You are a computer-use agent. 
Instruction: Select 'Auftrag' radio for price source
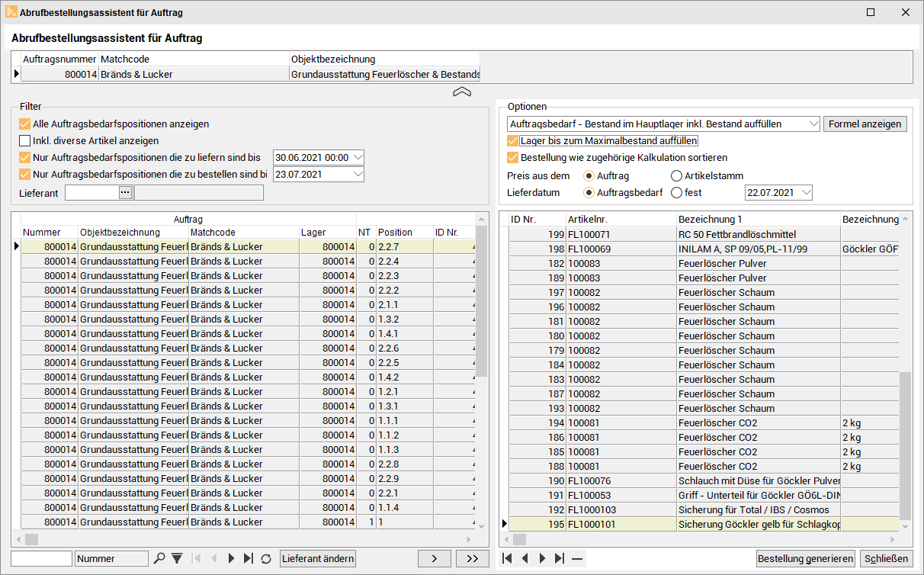589,175
